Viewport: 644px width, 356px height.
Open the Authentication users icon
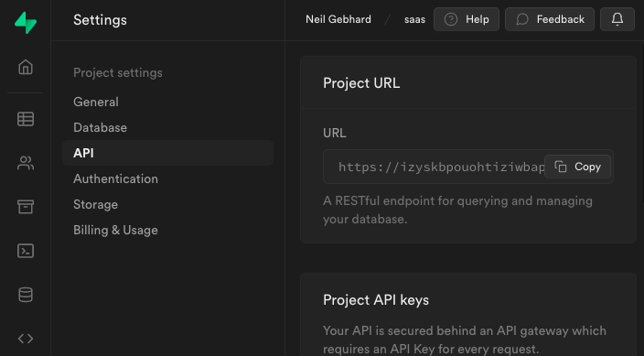click(x=26, y=163)
